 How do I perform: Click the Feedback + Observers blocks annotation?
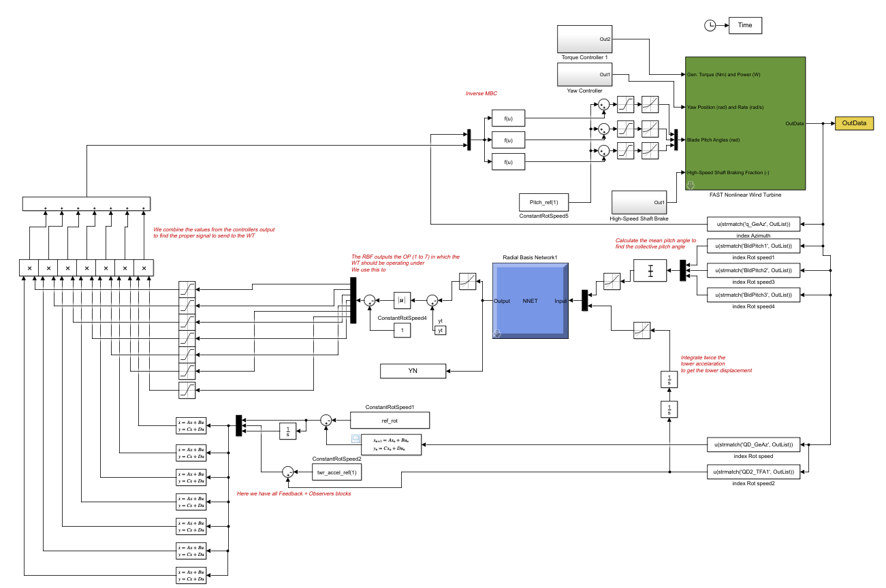(x=294, y=493)
